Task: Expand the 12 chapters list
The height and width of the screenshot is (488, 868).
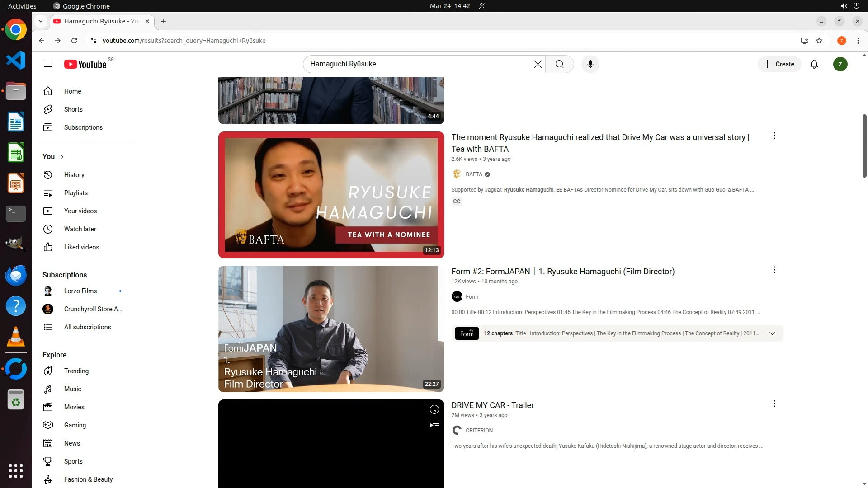Action: (772, 333)
